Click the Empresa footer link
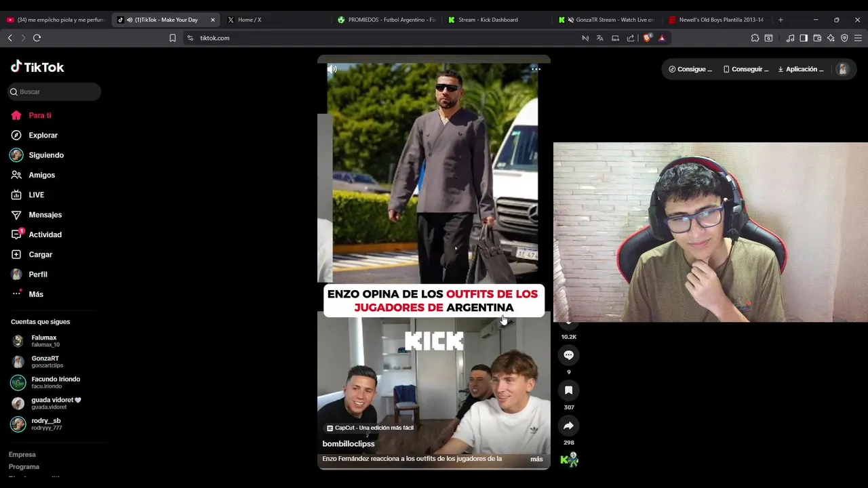This screenshot has height=488, width=868. tap(22, 455)
